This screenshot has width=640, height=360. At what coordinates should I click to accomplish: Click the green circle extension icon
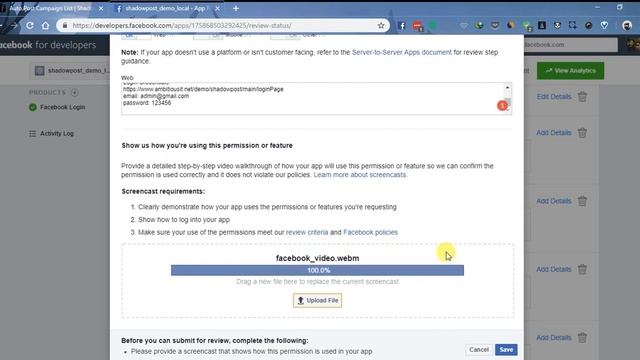[433, 26]
